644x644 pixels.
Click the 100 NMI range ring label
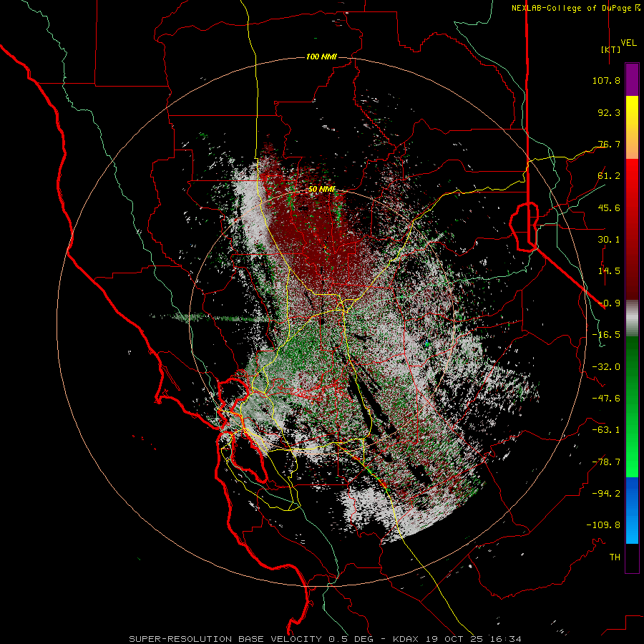[321, 57]
